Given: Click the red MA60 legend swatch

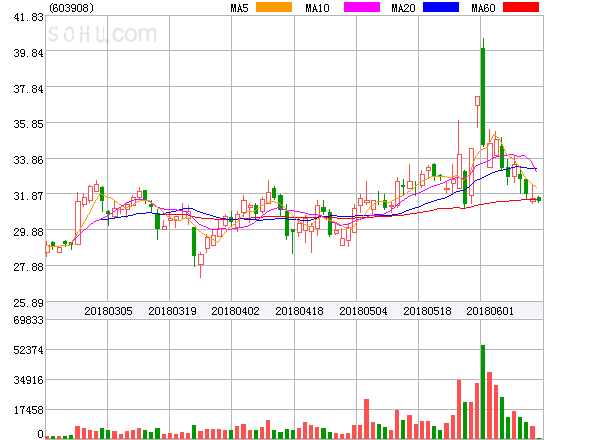Looking at the screenshot, I should 521,7.
